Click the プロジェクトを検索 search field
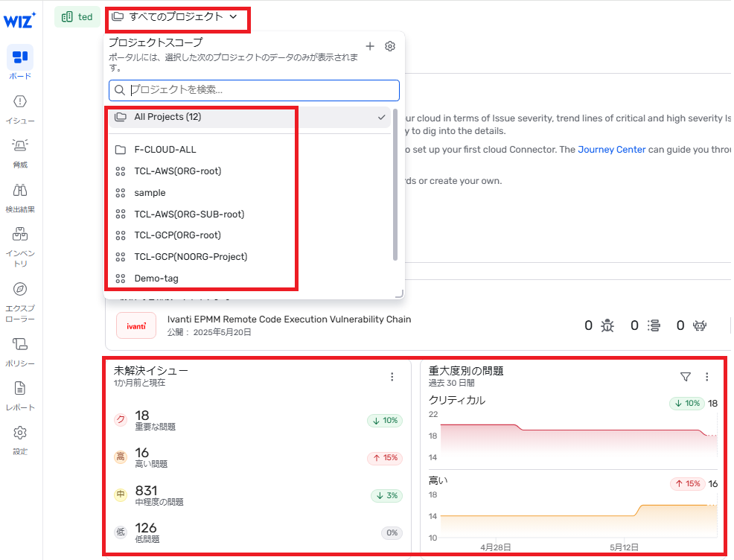Viewport: 734px width, 560px height. 261,90
